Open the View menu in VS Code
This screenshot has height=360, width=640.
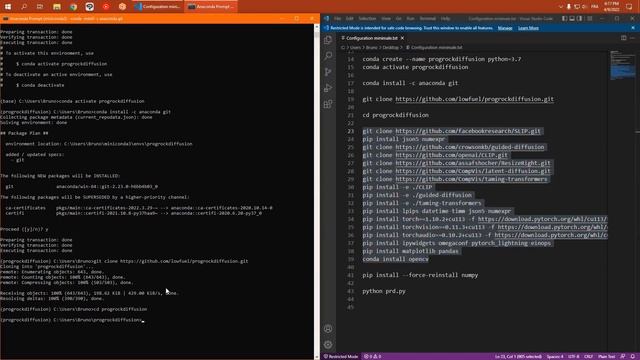pos(386,18)
